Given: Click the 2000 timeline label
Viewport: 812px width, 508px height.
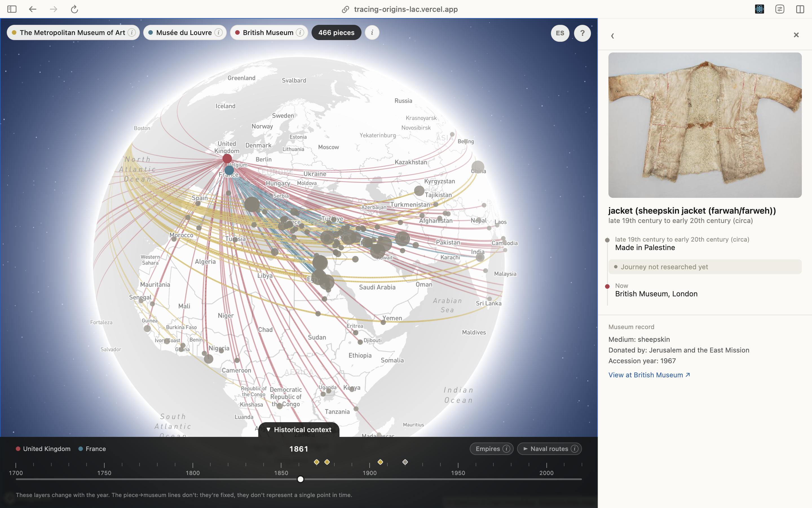Looking at the screenshot, I should click(546, 473).
